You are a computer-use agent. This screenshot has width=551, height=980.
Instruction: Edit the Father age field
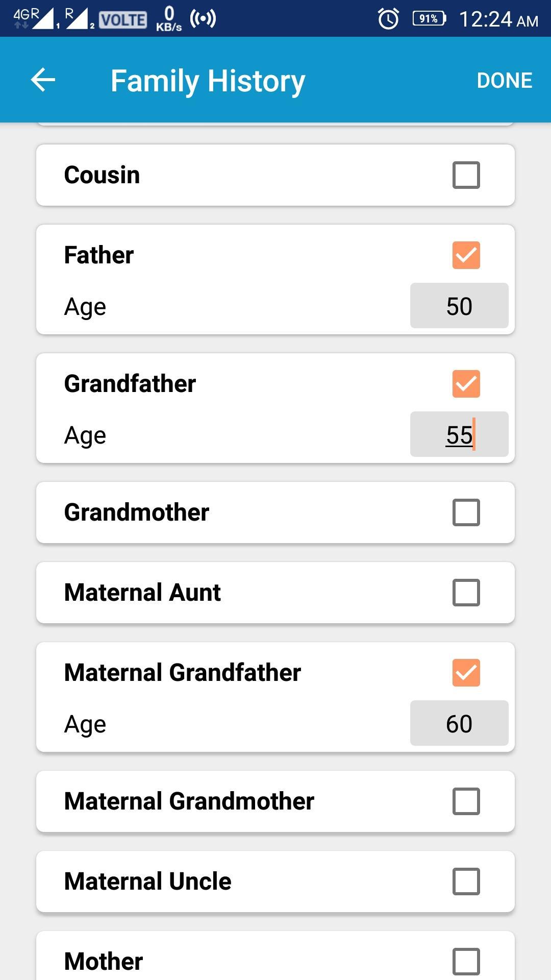(x=459, y=306)
